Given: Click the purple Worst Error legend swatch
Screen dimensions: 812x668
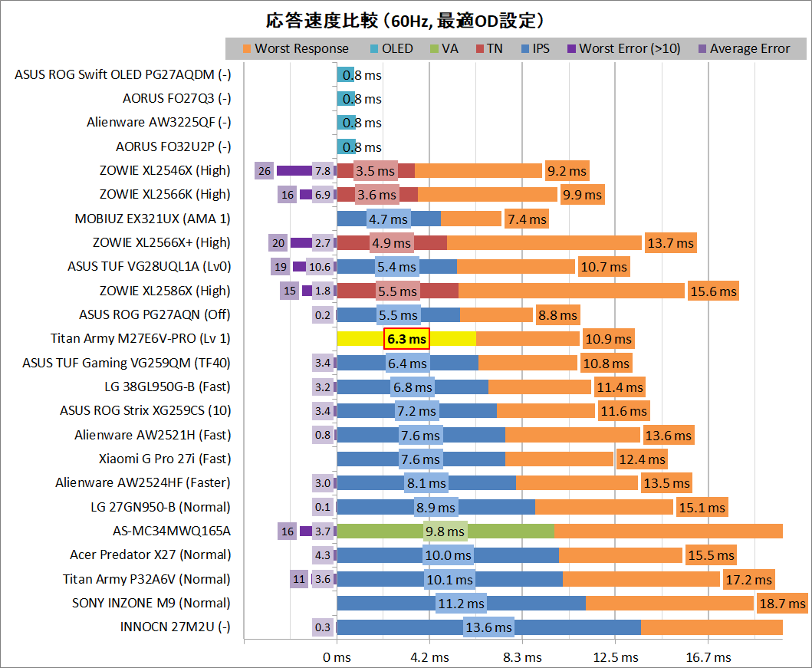Looking at the screenshot, I should [x=572, y=48].
